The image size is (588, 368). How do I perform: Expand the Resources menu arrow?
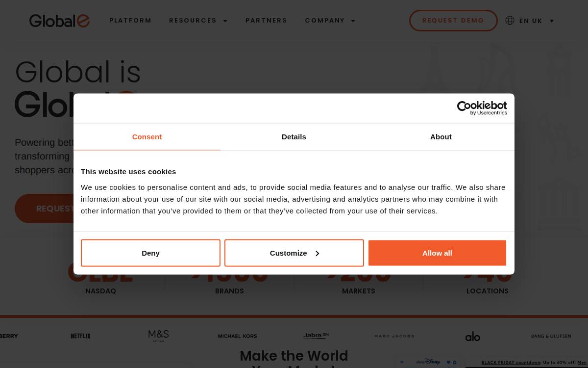point(225,21)
